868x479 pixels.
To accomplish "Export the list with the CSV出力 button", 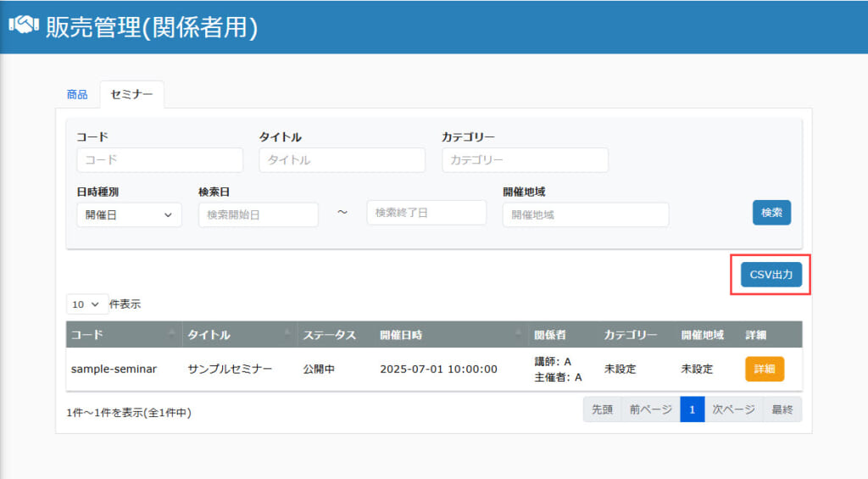I will click(x=771, y=275).
